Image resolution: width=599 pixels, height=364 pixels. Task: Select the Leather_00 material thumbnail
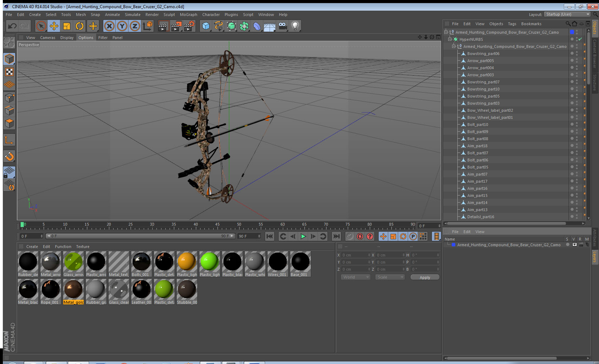click(x=142, y=292)
